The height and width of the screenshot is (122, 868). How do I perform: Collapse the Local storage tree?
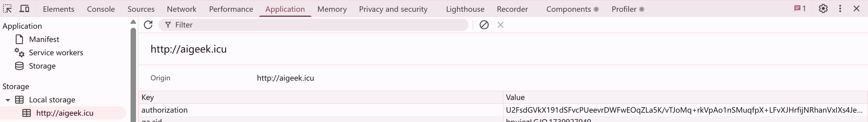pos(8,100)
